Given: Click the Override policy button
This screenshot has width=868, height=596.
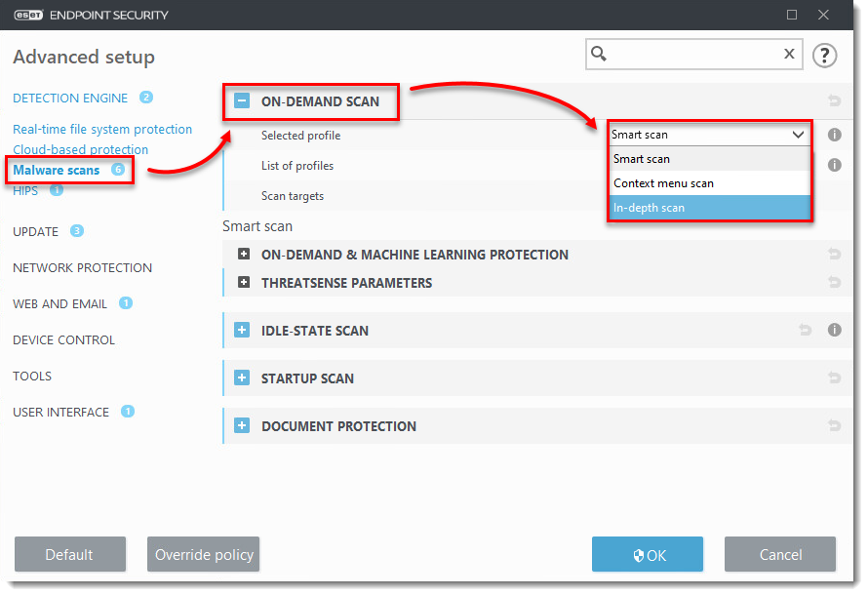Looking at the screenshot, I should click(x=203, y=554).
